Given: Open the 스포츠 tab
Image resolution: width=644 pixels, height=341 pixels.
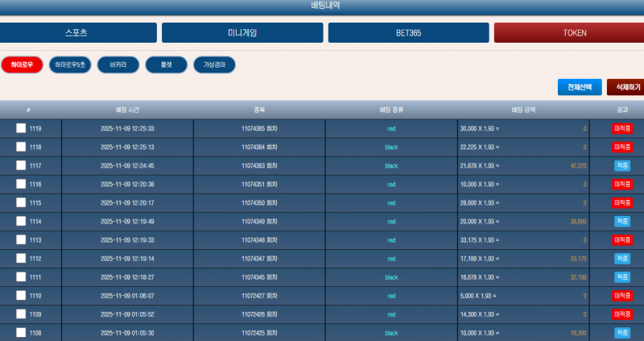Looking at the screenshot, I should pyautogui.click(x=77, y=33).
